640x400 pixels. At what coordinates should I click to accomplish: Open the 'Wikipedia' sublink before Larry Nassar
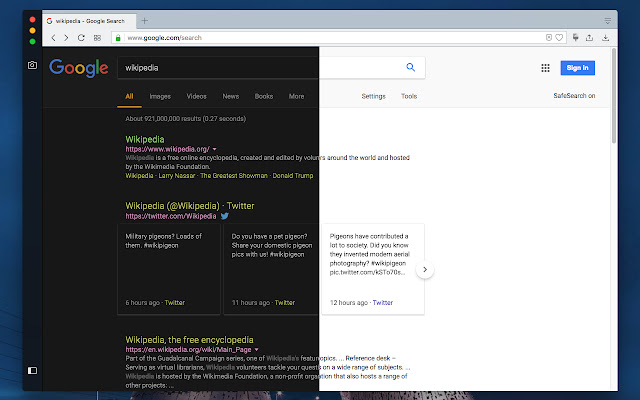pyautogui.click(x=139, y=176)
